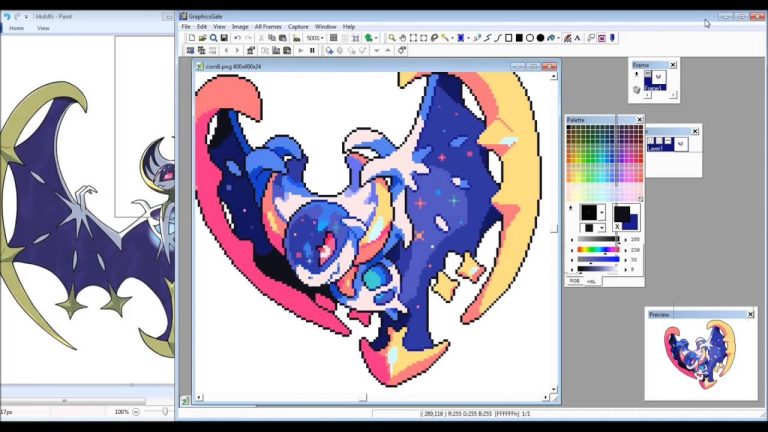Image resolution: width=768 pixels, height=432 pixels.
Task: Open the primary color swatch dropdown
Action: [x=601, y=212]
